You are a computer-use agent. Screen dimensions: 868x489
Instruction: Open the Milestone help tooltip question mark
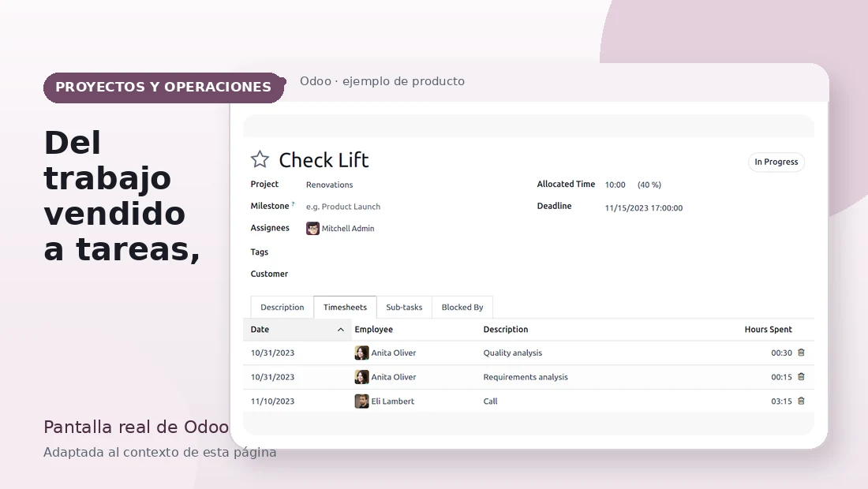pyautogui.click(x=293, y=203)
